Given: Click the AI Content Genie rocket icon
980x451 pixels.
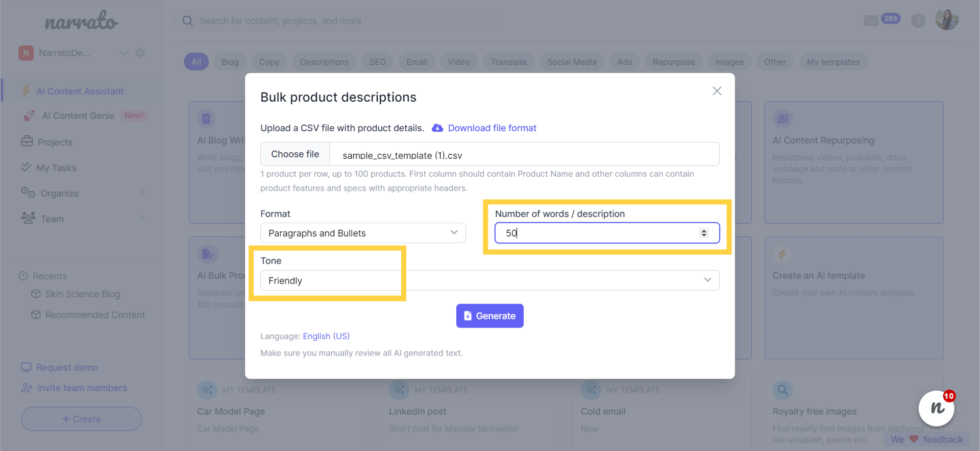Looking at the screenshot, I should 29,116.
